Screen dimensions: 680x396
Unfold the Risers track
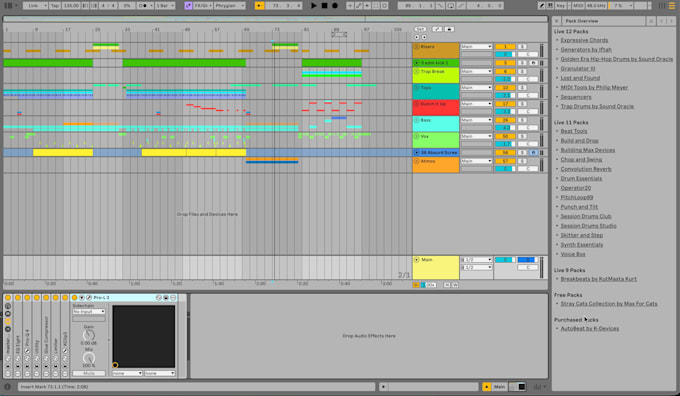pos(417,46)
